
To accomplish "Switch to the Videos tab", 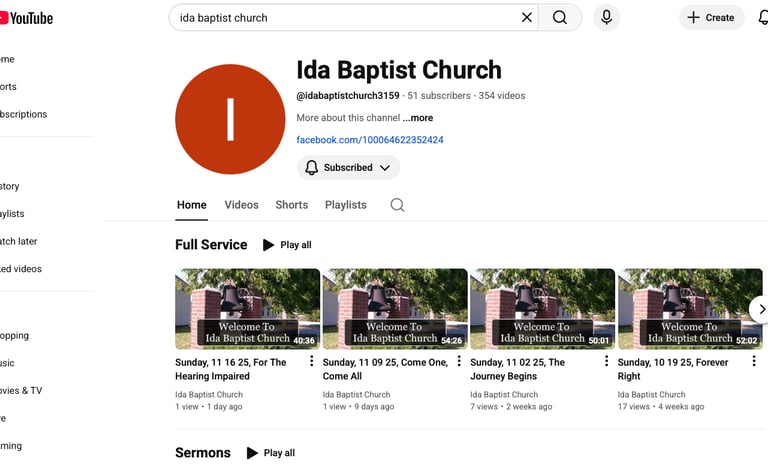I will point(241,205).
